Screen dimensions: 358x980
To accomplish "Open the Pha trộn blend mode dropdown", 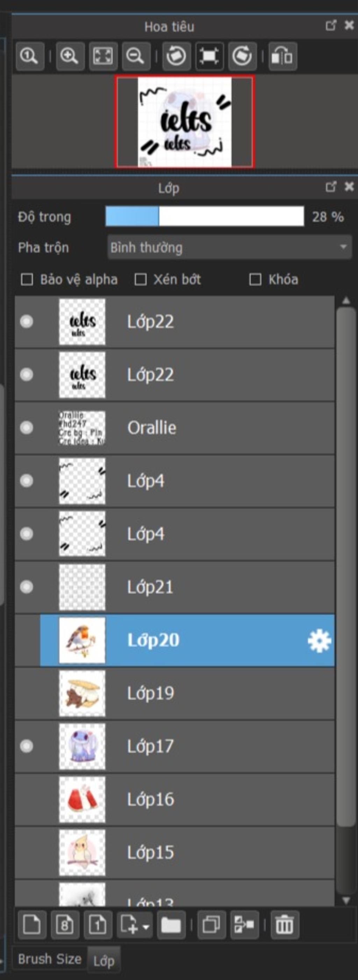I will coord(229,248).
